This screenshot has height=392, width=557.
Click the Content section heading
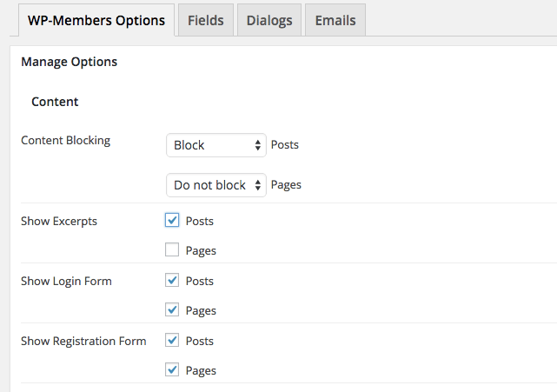click(x=55, y=102)
